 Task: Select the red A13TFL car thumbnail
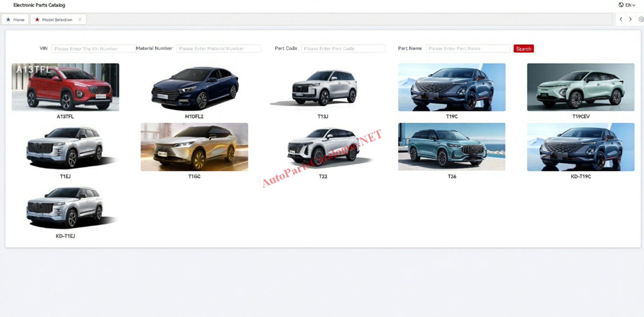pos(65,87)
